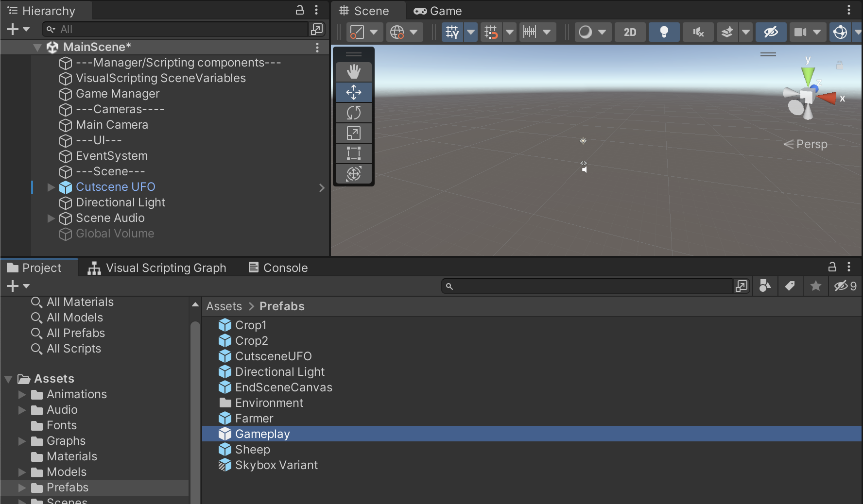863x504 pixels.
Task: Select the Scale tool
Action: (x=353, y=133)
